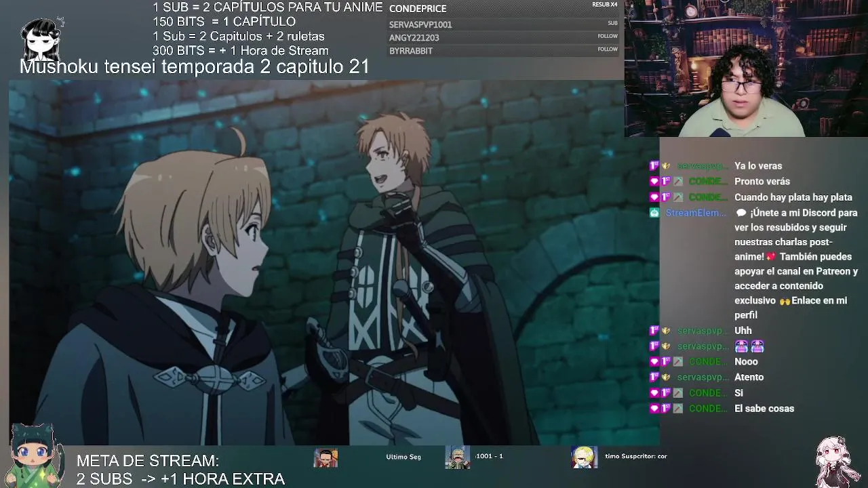The height and width of the screenshot is (488, 868).
Task: Click the first crying emote in servaspvp's message
Action: tap(741, 346)
